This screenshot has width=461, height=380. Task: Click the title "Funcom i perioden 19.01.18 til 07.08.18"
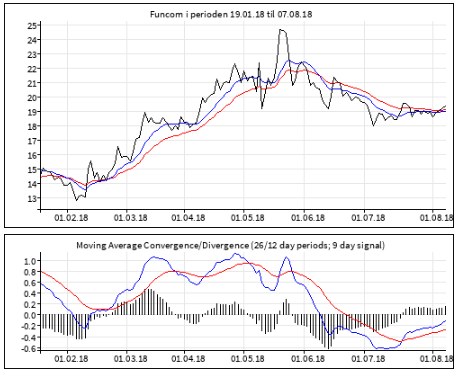231,14
